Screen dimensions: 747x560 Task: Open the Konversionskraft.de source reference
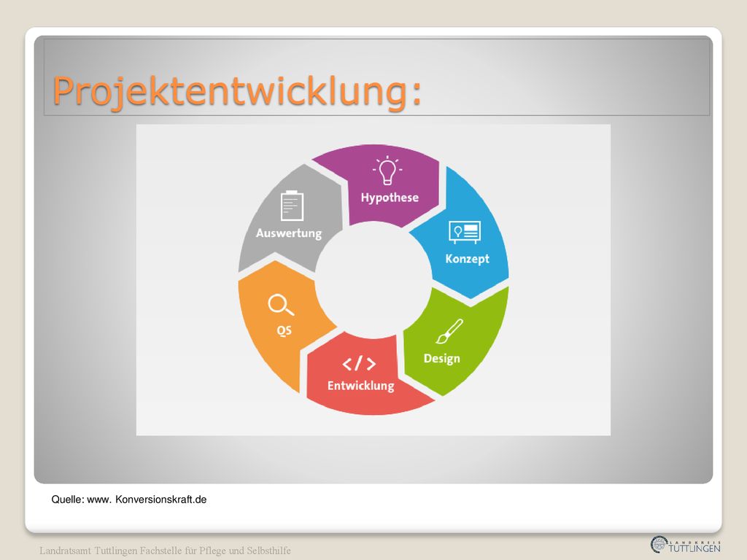click(129, 499)
